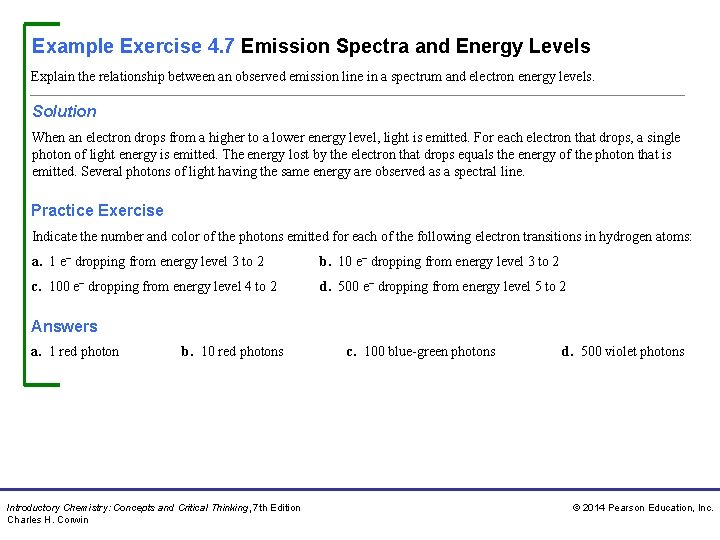Viewport: 720px width, 540px height.
Task: Click the blue "Answers" heading
Action: pos(64,326)
